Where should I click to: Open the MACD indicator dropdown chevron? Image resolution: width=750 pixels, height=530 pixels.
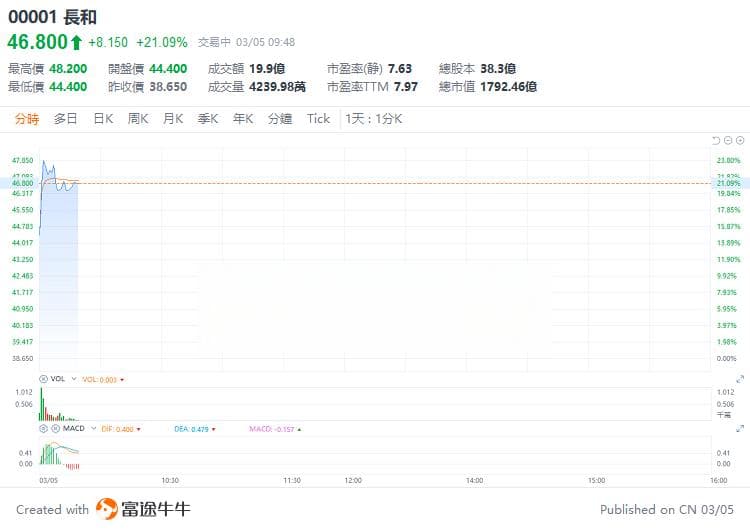(94, 429)
